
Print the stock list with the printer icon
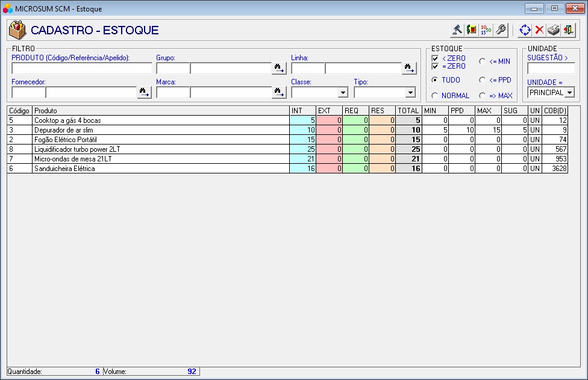(x=554, y=30)
